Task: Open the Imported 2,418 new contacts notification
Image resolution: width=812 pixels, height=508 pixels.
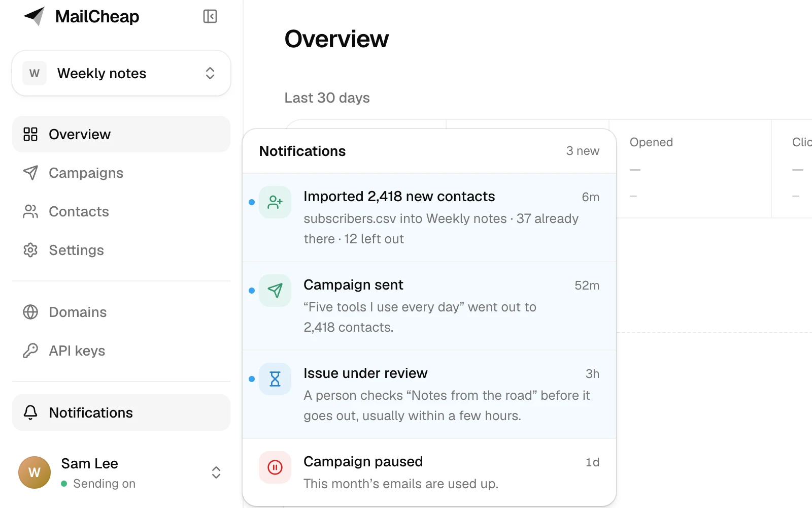Action: tap(429, 217)
